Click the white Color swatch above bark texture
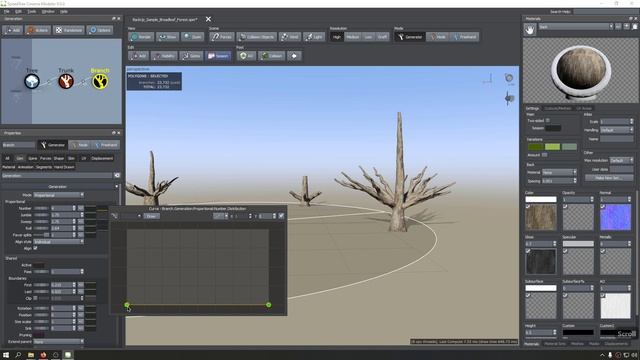640x360 pixels. click(x=541, y=199)
